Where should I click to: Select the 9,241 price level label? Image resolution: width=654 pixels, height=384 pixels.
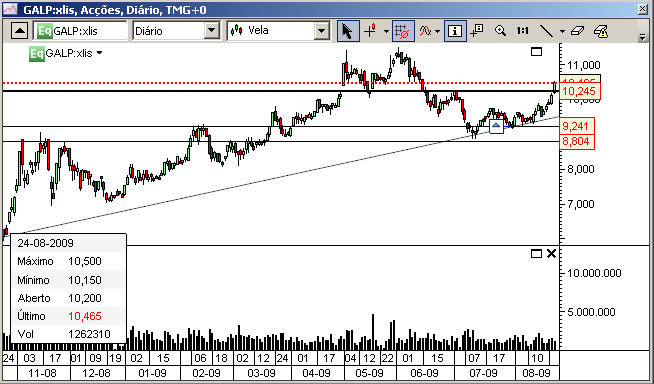pyautogui.click(x=577, y=126)
